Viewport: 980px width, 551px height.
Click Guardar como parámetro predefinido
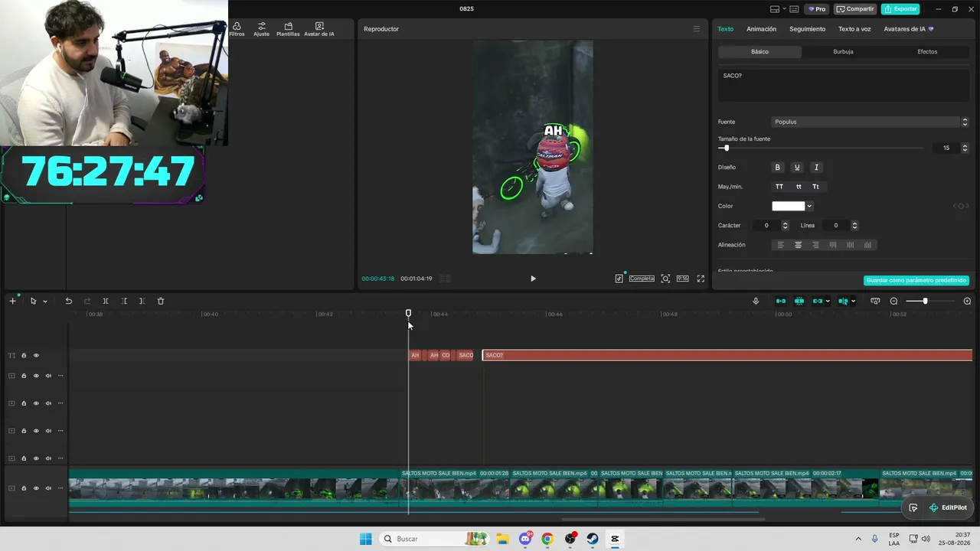916,281
